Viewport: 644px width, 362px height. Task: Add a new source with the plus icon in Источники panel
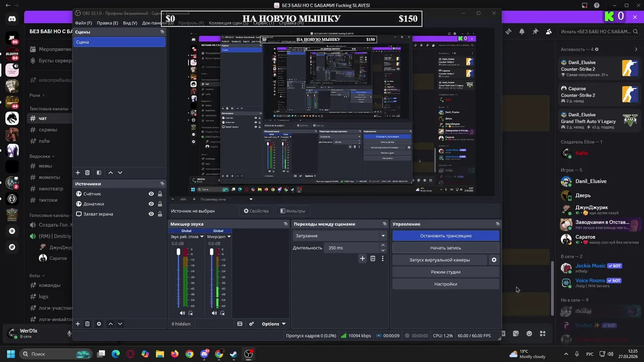pyautogui.click(x=77, y=324)
